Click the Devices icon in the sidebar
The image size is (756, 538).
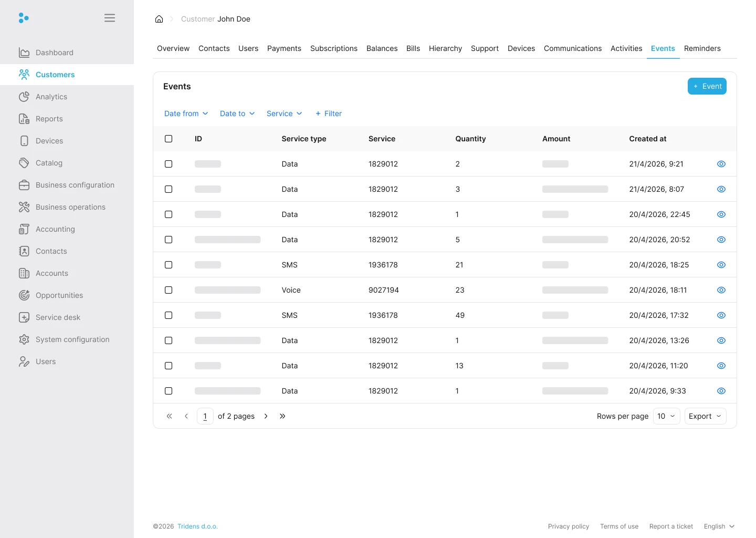(24, 141)
